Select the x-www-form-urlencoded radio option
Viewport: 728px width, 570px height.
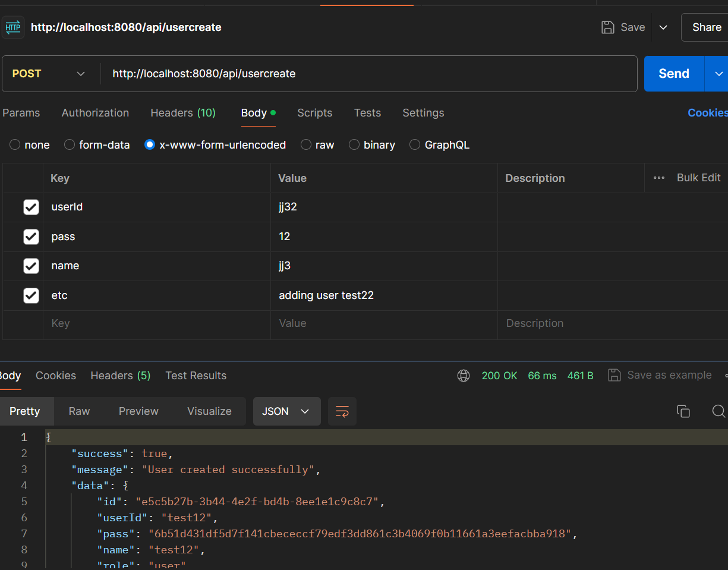(150, 145)
